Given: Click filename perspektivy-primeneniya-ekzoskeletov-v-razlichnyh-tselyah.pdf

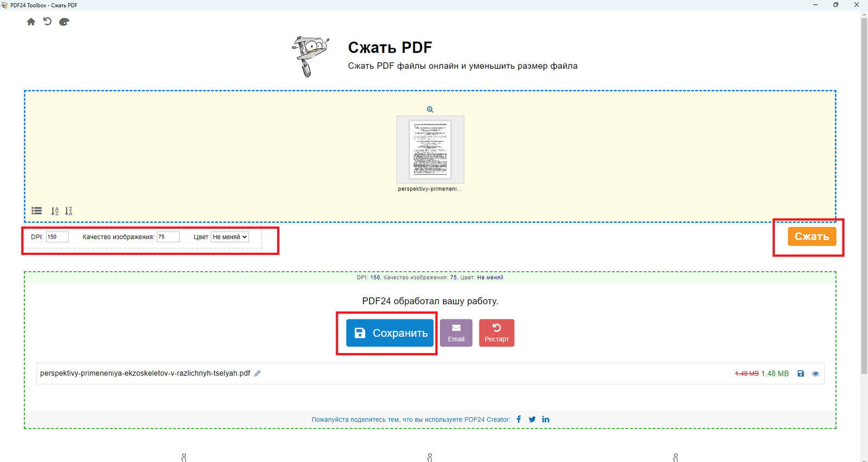Looking at the screenshot, I should 145,373.
